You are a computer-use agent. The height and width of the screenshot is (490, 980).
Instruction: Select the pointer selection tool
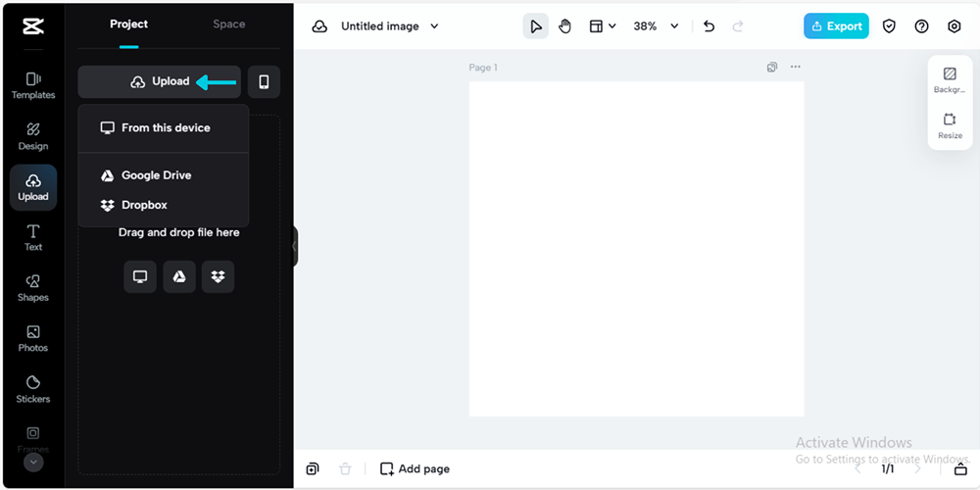pos(536,26)
